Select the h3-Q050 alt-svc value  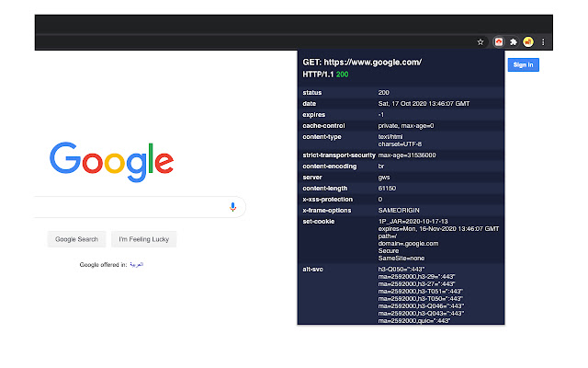point(401,270)
